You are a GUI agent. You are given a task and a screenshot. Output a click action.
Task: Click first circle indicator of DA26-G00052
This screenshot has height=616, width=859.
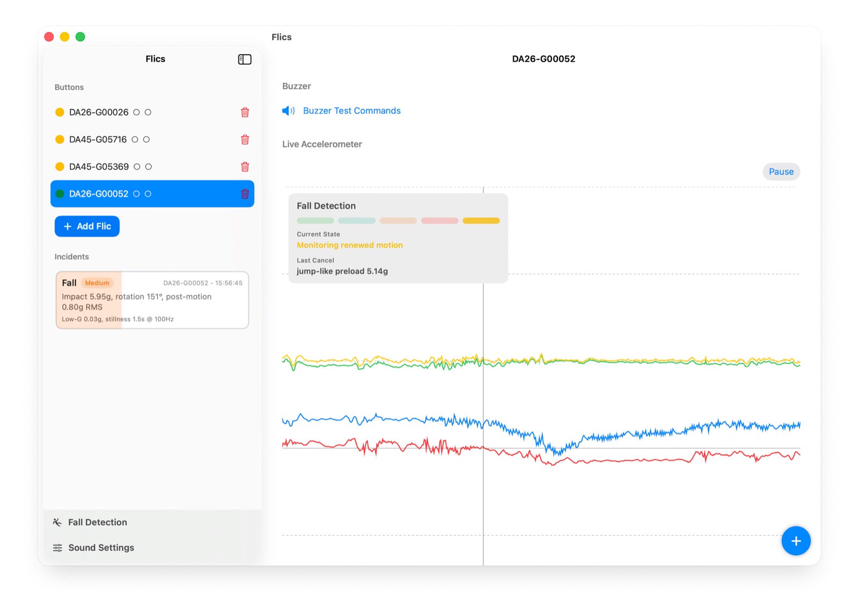click(x=136, y=194)
